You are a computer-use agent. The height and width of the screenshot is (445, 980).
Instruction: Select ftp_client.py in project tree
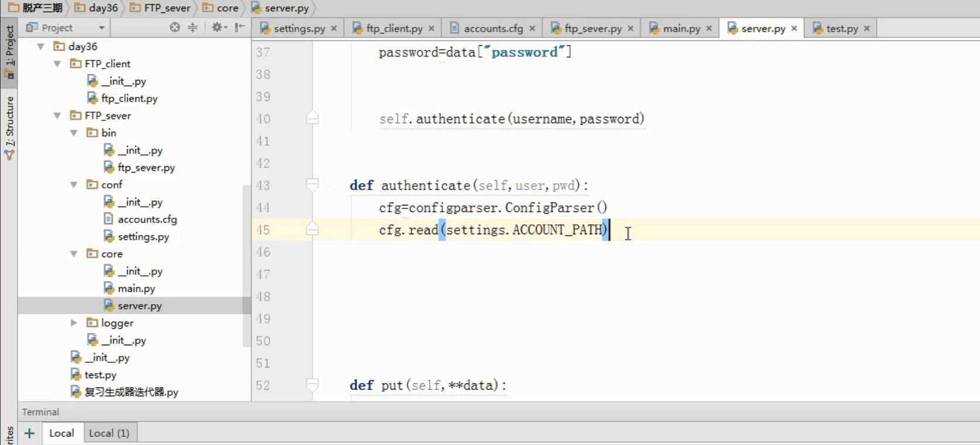pos(129,98)
